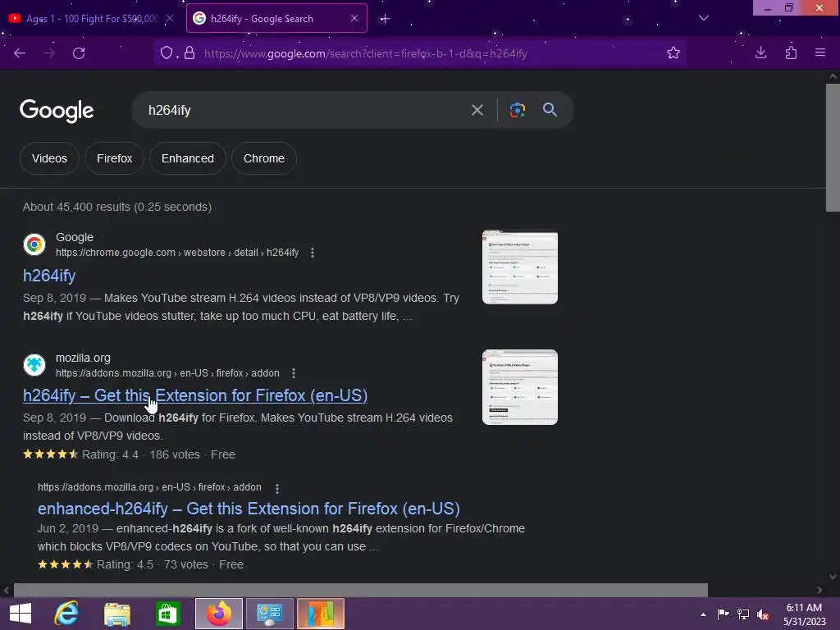The height and width of the screenshot is (630, 840).
Task: Open more options for enhanced-h264ify result
Action: [277, 488]
